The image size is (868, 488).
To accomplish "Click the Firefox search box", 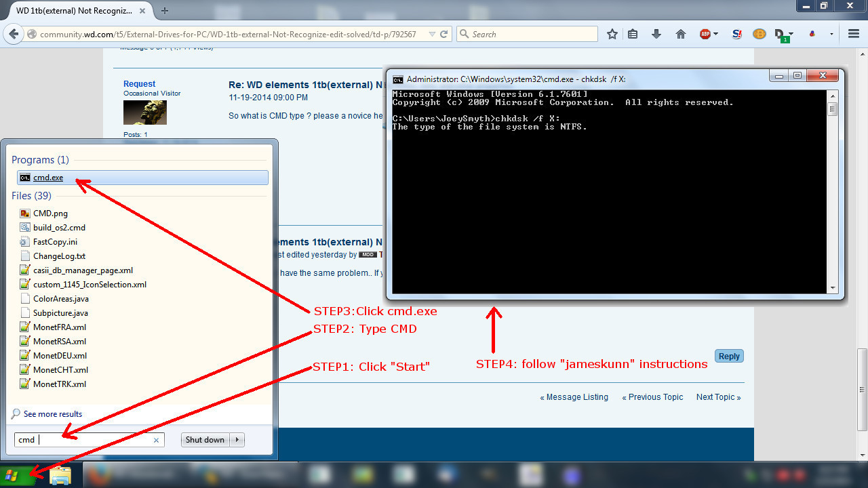I will point(527,34).
